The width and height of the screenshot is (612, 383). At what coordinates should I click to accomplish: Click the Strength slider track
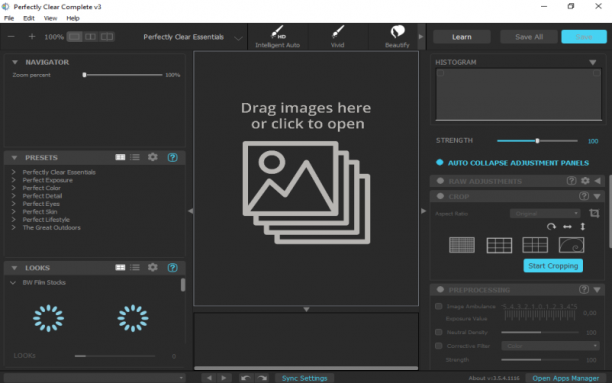tap(537, 141)
